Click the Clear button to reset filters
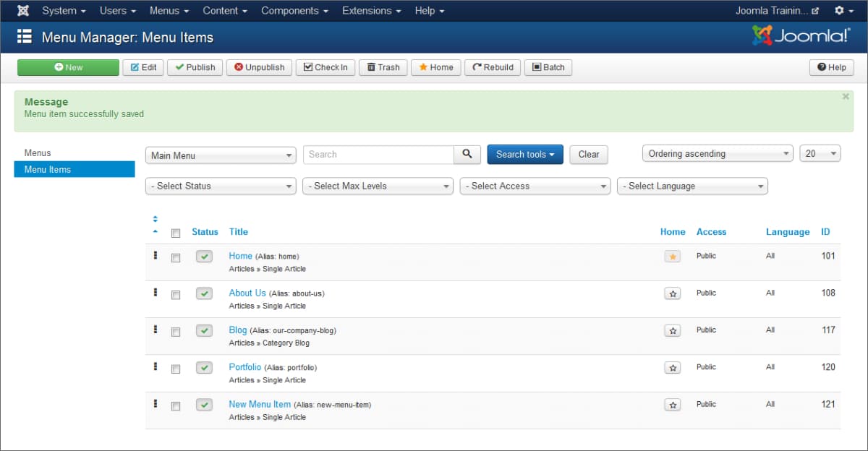This screenshot has width=868, height=451. [x=588, y=154]
